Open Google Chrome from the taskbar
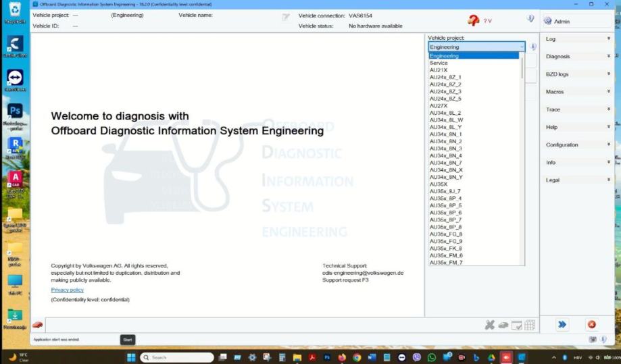Screen dimensions: 621x364 (x=357, y=357)
